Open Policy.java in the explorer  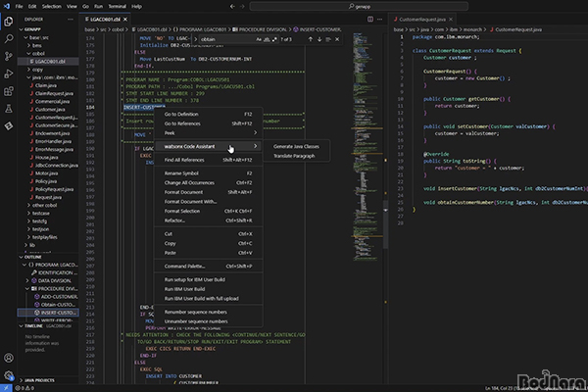click(x=46, y=181)
